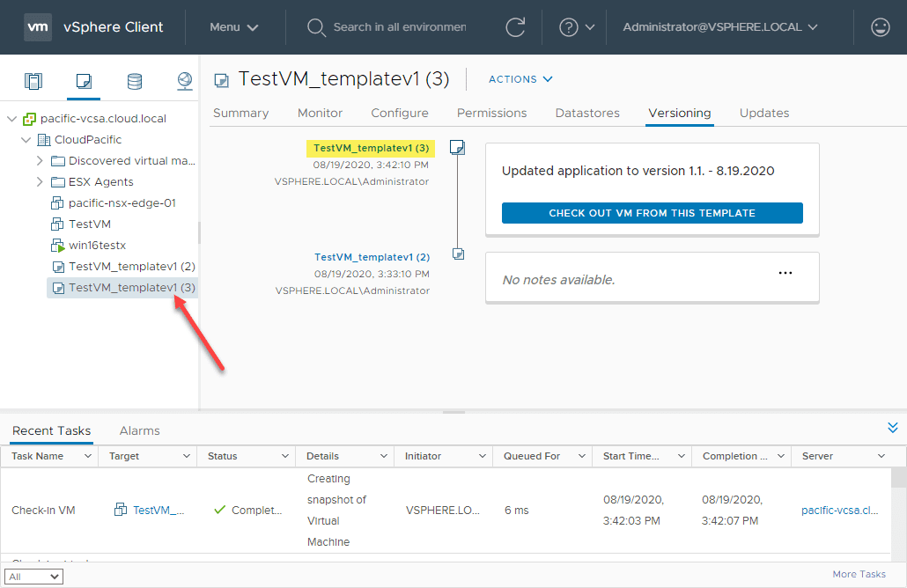Click the smiley feedback icon

[880, 27]
